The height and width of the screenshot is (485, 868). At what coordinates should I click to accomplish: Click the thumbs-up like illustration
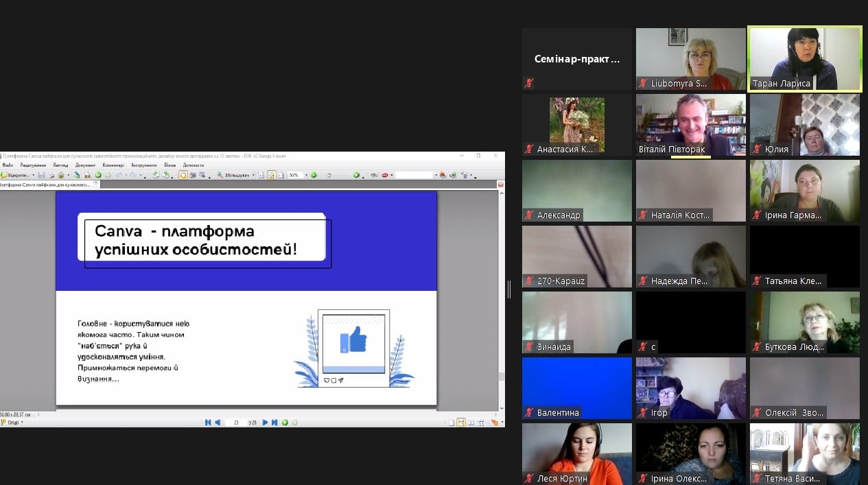(x=354, y=341)
